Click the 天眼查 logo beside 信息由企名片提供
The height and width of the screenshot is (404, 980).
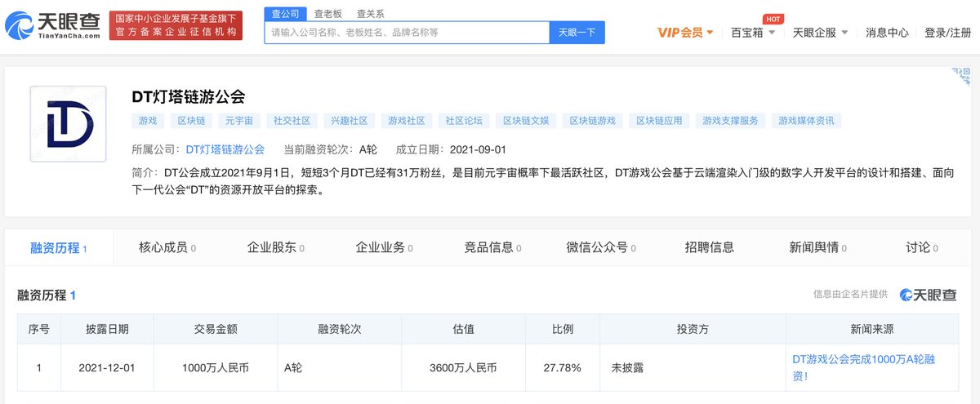tap(929, 295)
